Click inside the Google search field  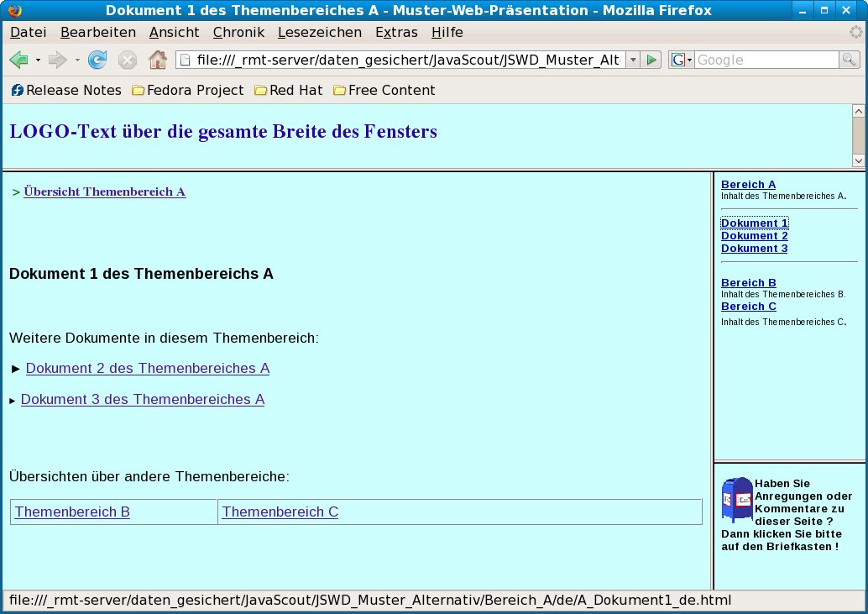tap(766, 60)
